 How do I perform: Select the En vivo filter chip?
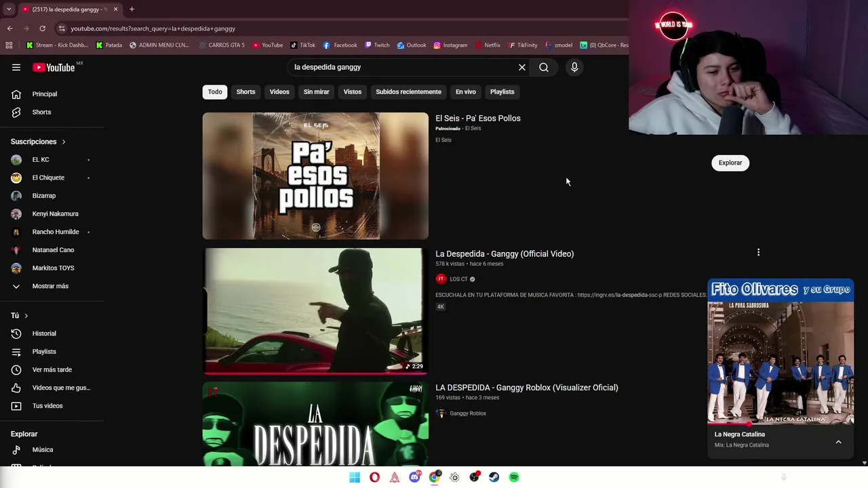pos(465,91)
